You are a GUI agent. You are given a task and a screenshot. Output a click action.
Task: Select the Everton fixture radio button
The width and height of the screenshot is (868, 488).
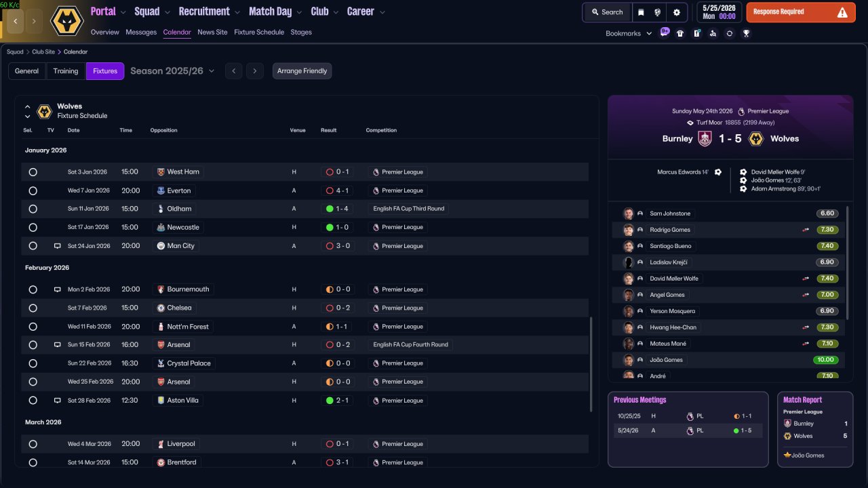click(33, 190)
